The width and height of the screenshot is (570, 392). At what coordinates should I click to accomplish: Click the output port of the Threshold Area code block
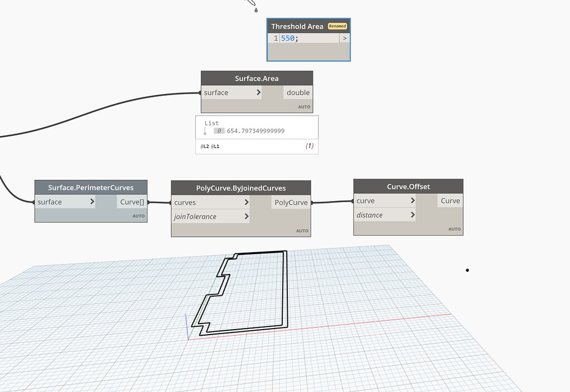[x=345, y=38]
